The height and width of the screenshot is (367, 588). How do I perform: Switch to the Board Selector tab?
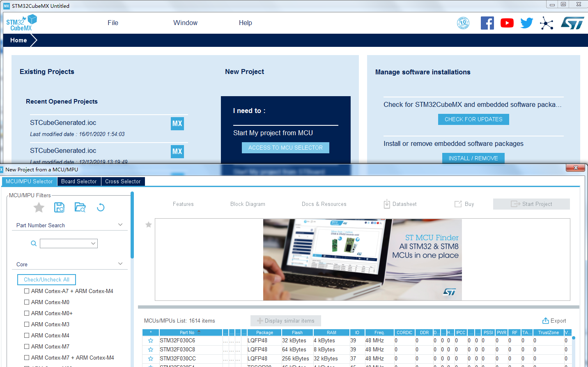(79, 181)
